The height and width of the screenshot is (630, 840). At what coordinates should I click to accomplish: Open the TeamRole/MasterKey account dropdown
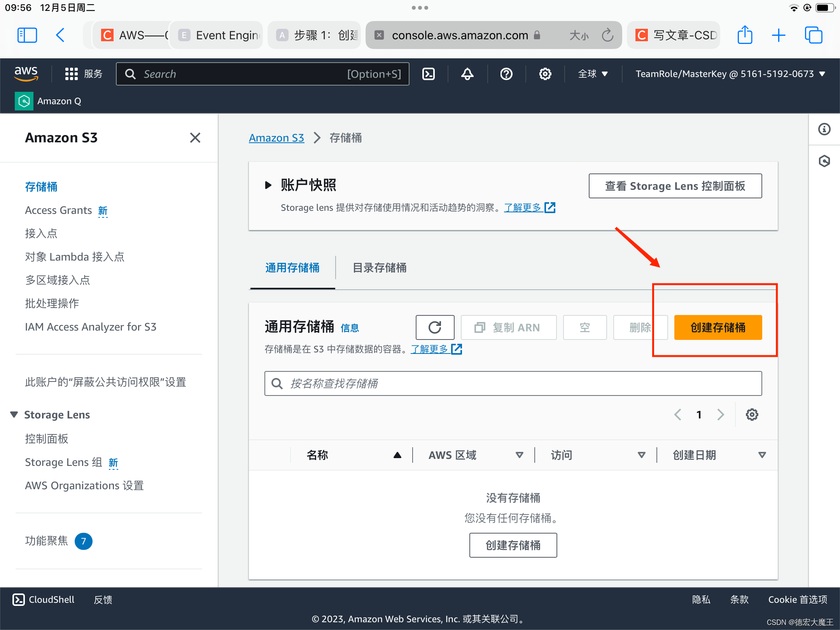pyautogui.click(x=730, y=74)
